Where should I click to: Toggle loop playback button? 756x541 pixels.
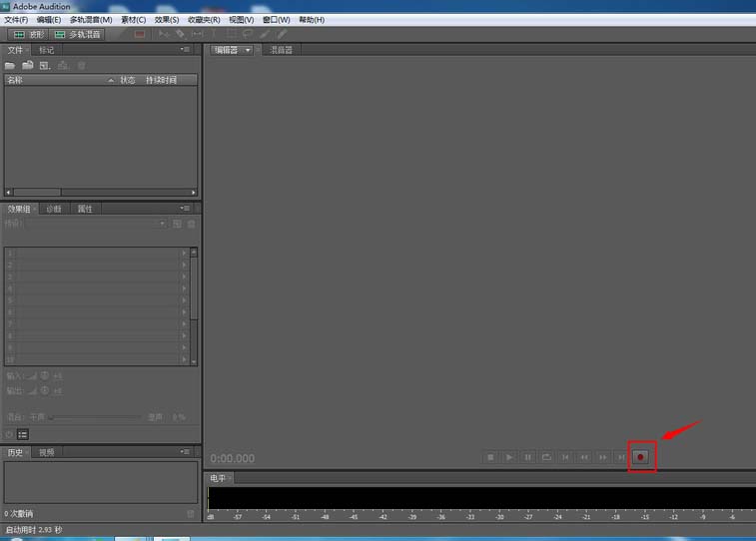click(546, 457)
